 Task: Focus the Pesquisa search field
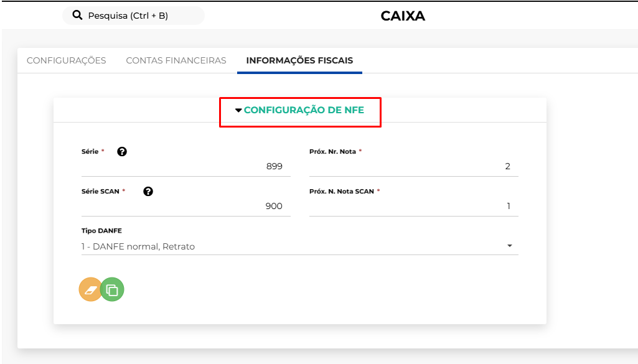click(137, 16)
